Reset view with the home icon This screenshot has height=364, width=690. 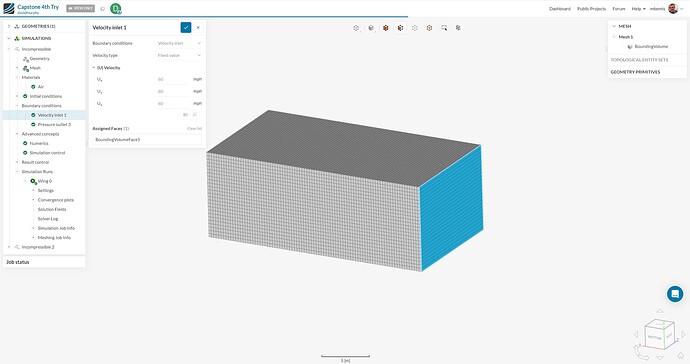[x=681, y=356]
